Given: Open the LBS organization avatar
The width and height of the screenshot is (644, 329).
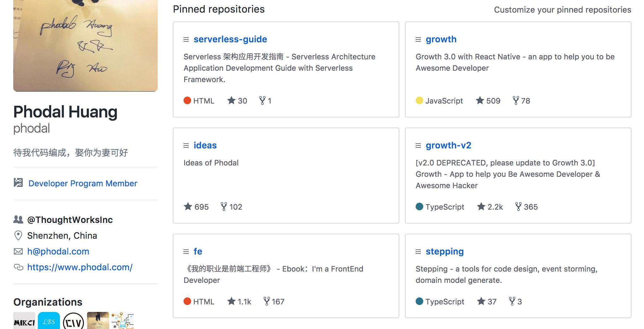Looking at the screenshot, I should [x=49, y=321].
